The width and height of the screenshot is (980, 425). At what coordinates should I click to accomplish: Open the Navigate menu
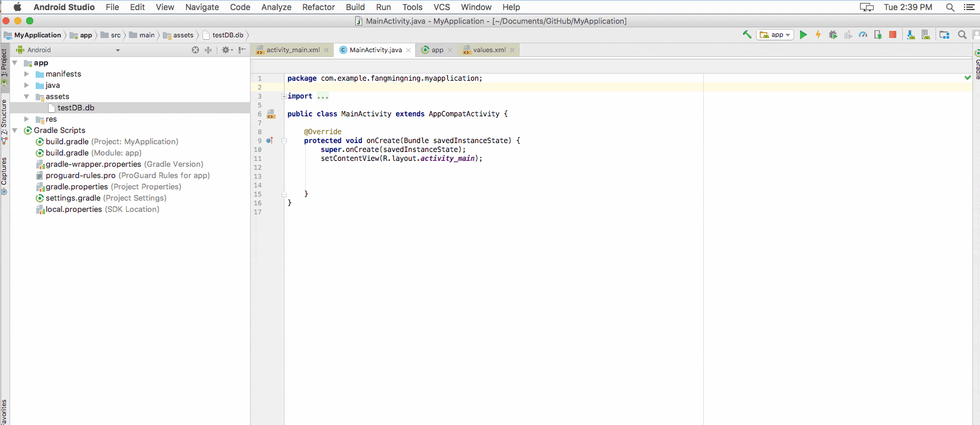pos(202,7)
